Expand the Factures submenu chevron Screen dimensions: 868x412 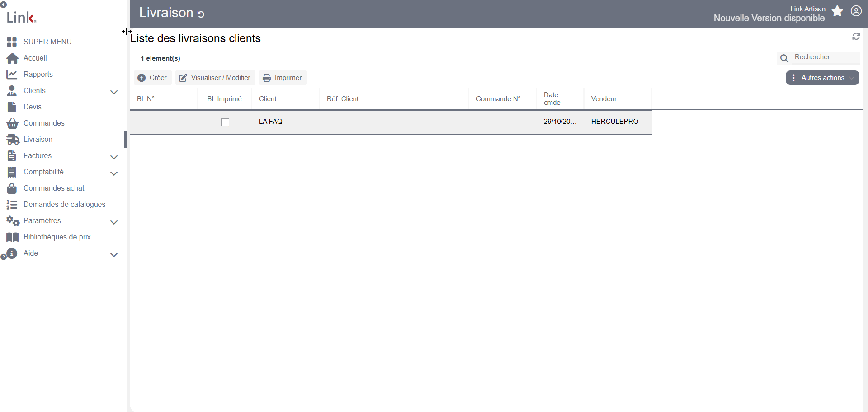click(114, 157)
